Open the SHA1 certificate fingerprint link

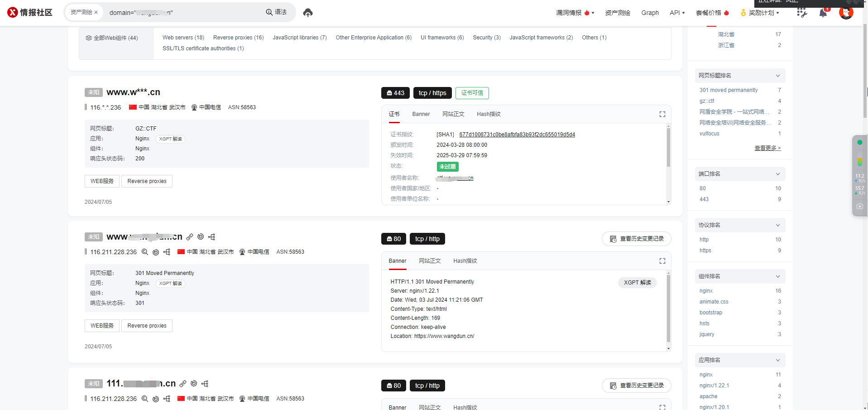click(x=517, y=135)
